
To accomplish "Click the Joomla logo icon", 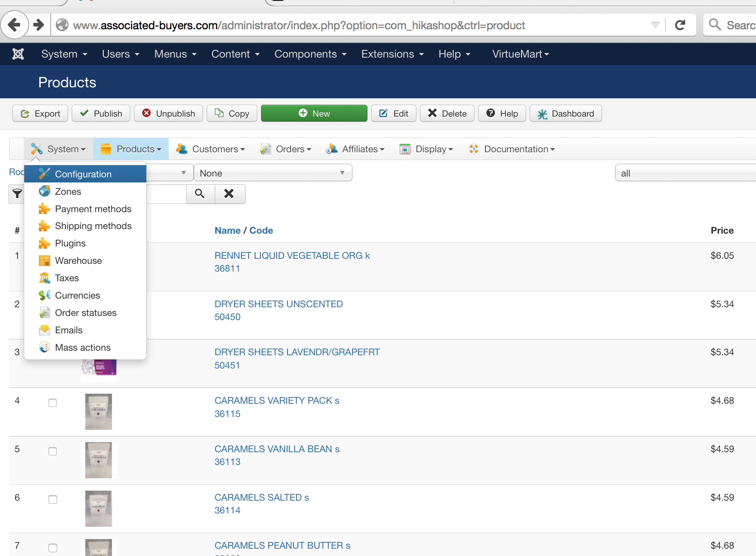I will (18, 54).
